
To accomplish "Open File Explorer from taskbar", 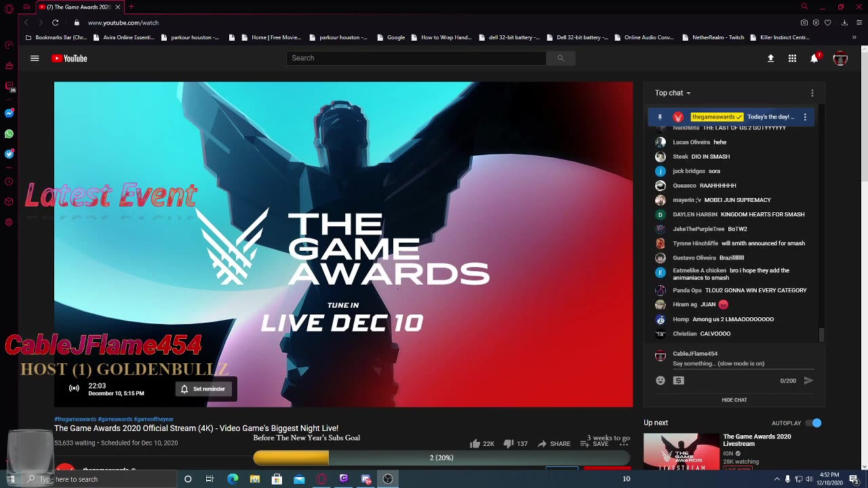I will (255, 479).
